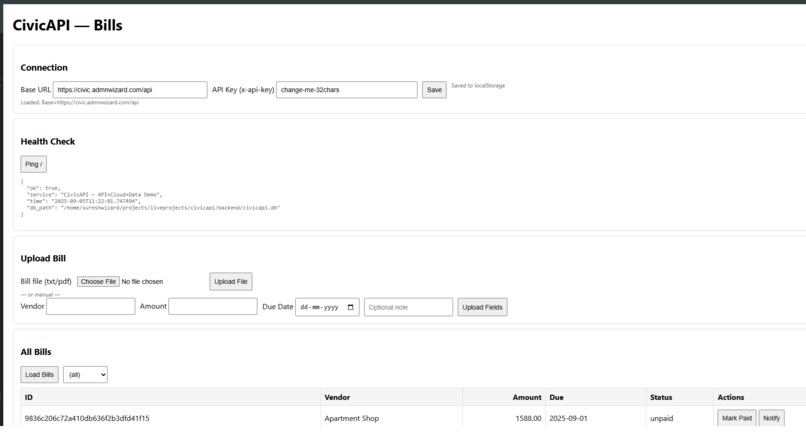Click the Base URL input field

click(130, 89)
